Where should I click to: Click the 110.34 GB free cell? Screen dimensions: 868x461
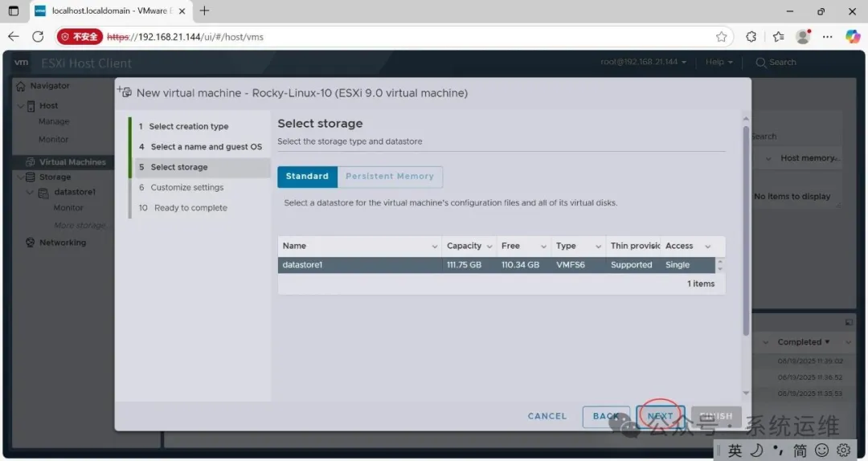(520, 264)
